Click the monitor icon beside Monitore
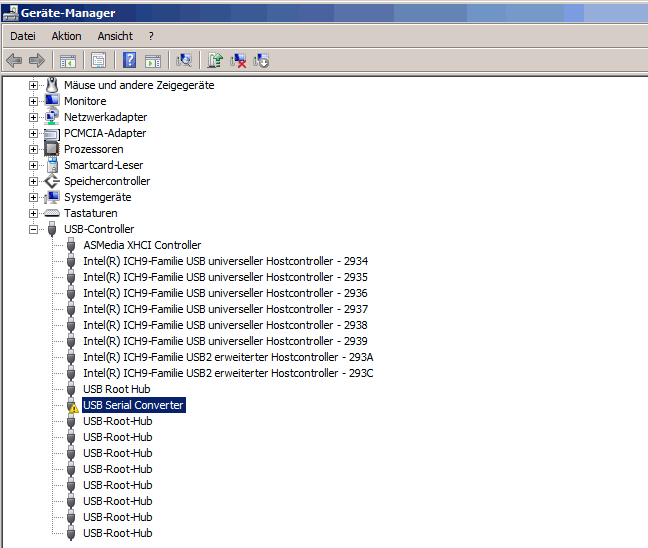Viewport: 648px width, 548px height. pyautogui.click(x=52, y=100)
